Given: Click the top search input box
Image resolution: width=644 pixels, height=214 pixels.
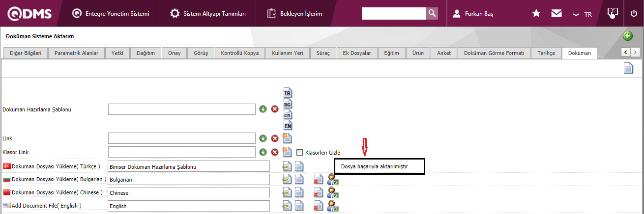Looking at the screenshot, I should pos(393,13).
